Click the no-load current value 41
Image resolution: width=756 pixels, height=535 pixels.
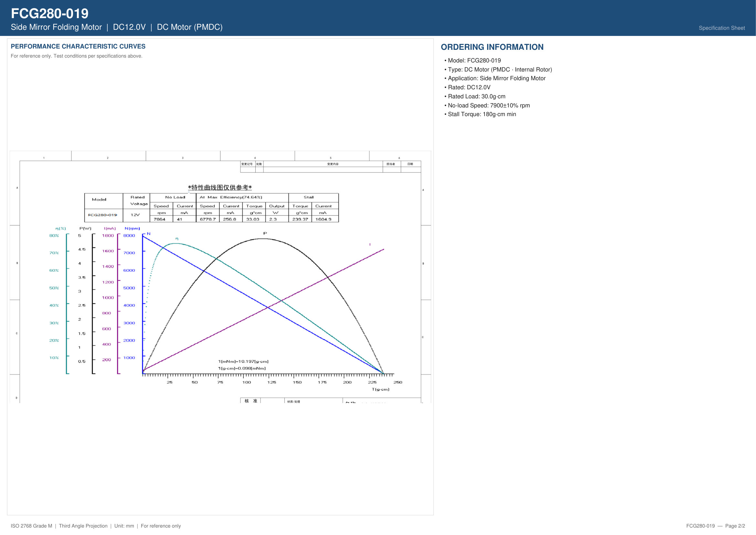[x=179, y=219]
